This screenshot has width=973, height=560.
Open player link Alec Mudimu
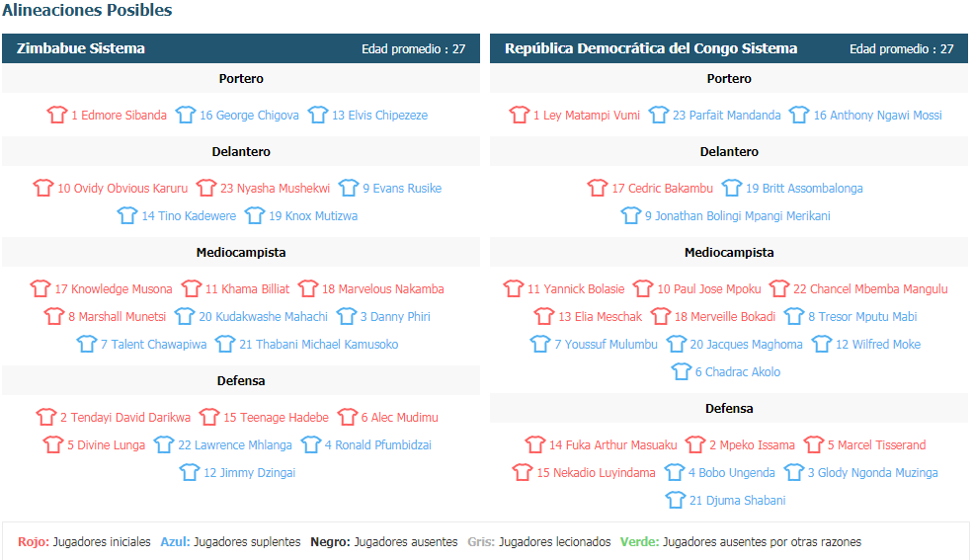(400, 418)
